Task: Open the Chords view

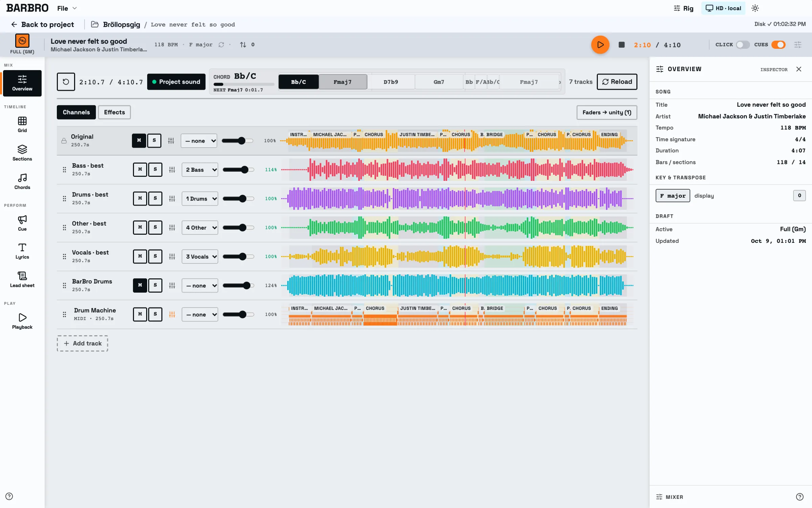Action: [x=22, y=181]
